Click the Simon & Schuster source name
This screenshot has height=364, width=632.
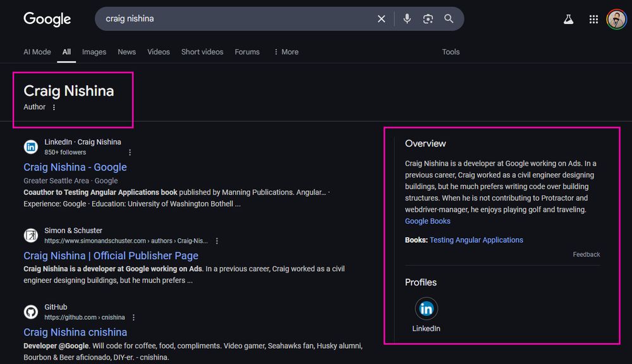73,231
